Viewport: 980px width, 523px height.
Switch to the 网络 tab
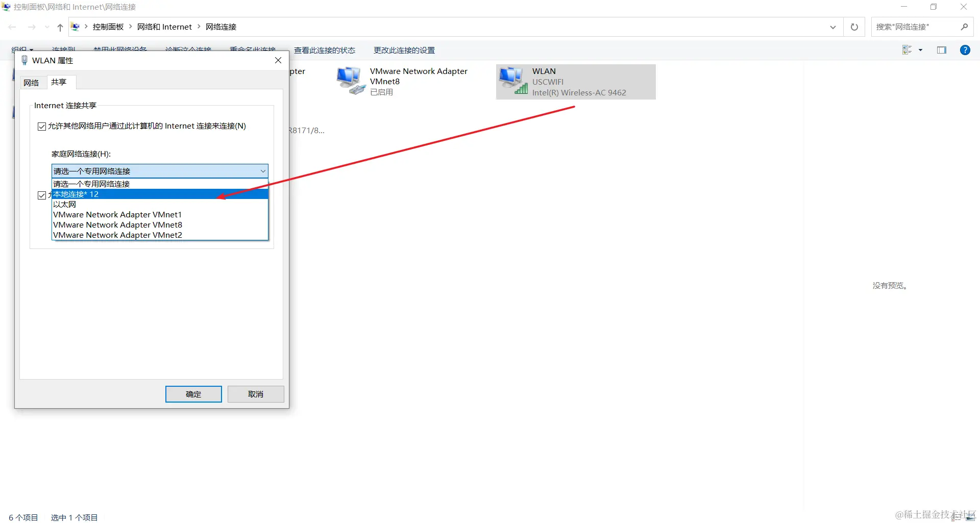pos(31,83)
